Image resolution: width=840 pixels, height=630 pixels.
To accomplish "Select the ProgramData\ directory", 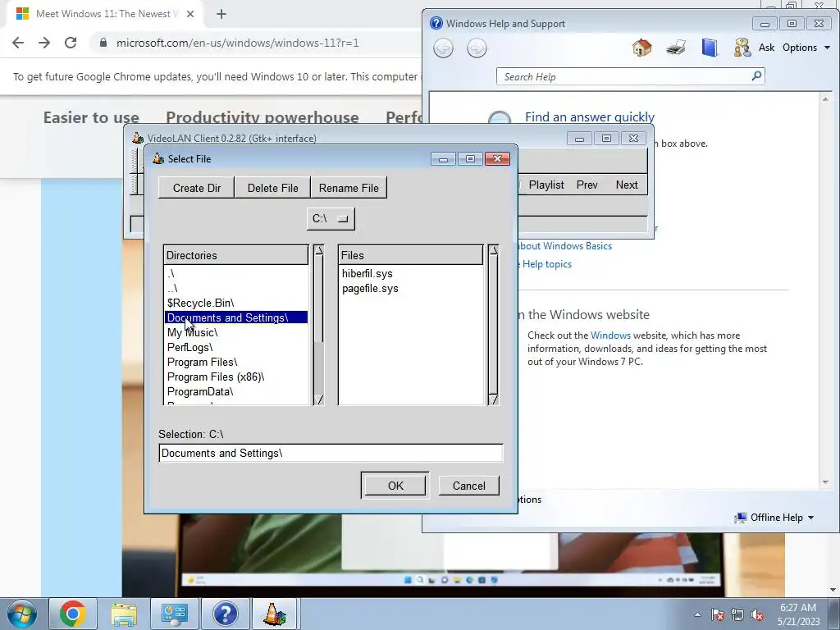I will coord(236,391).
